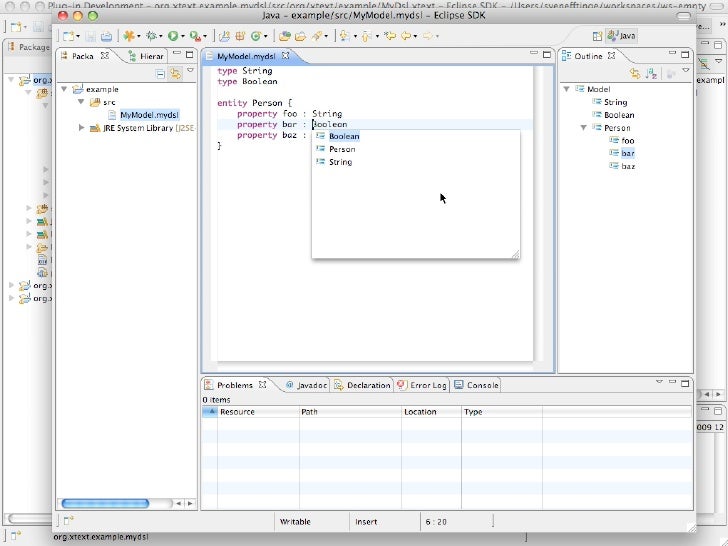Screen dimensions: 728x546
Task: Choose Person from content assist proposals
Action: tap(342, 149)
